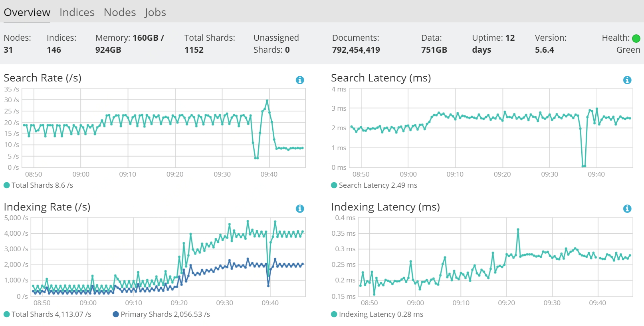The image size is (644, 326).
Task: Click the Search Rate info icon
Action: coord(300,80)
